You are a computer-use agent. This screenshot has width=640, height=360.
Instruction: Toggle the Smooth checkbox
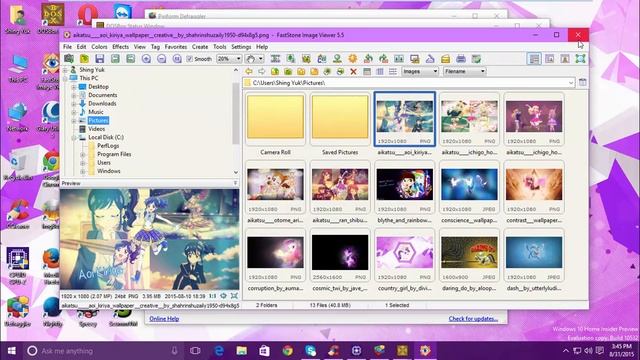[189, 59]
